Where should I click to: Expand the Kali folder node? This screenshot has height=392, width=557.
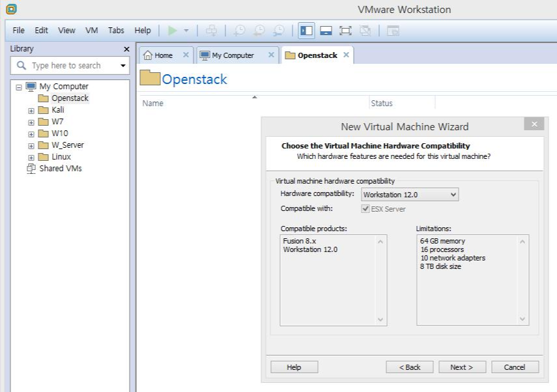click(31, 111)
